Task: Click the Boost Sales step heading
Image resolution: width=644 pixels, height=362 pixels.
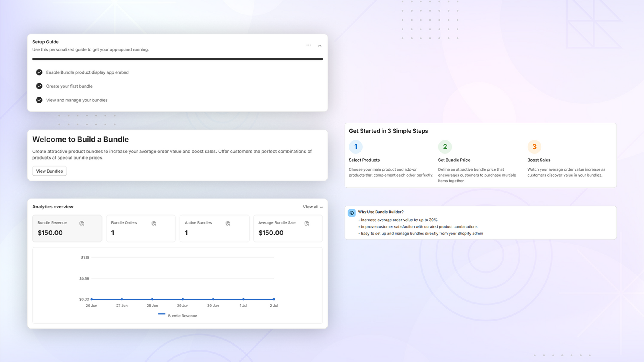Action: pyautogui.click(x=539, y=160)
